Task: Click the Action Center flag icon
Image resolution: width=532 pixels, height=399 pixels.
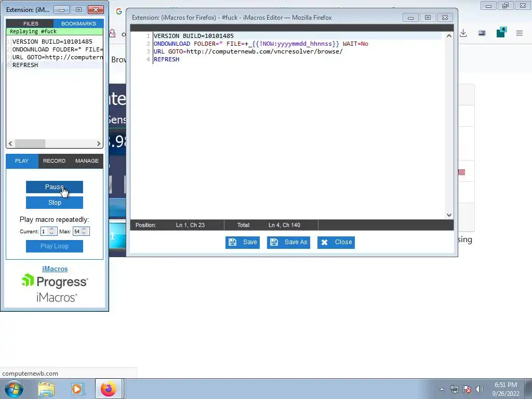Action: click(467, 389)
